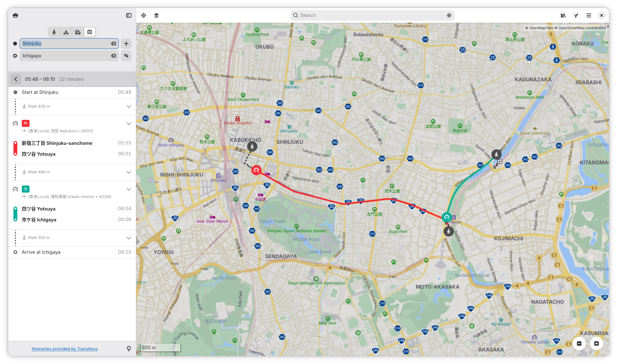
Task: Open the map layers menu
Action: click(156, 15)
